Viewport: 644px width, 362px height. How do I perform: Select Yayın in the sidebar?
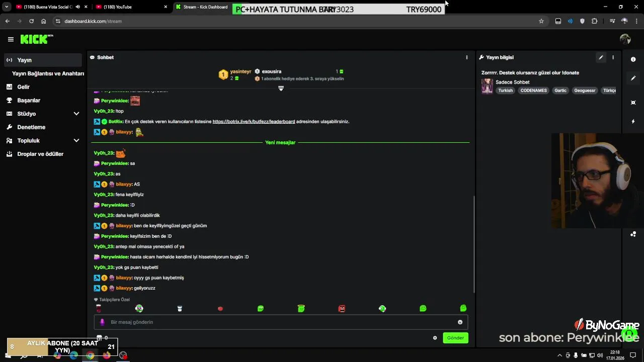(x=42, y=60)
